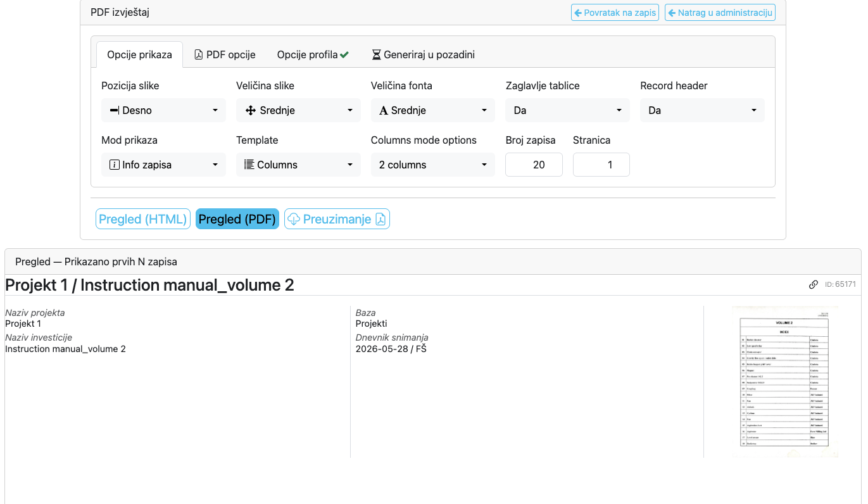The height and width of the screenshot is (504, 868).
Task: Click the columns icon in Template dropdown
Action: point(249,165)
